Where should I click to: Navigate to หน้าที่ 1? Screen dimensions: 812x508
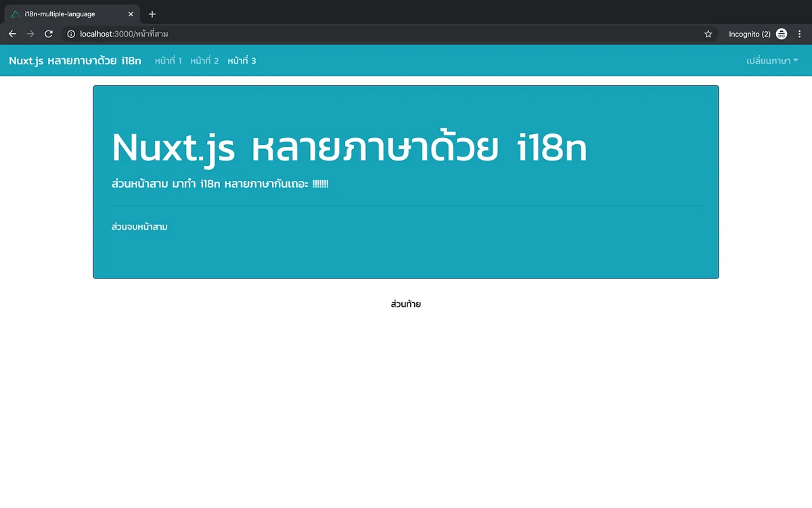pyautogui.click(x=168, y=61)
